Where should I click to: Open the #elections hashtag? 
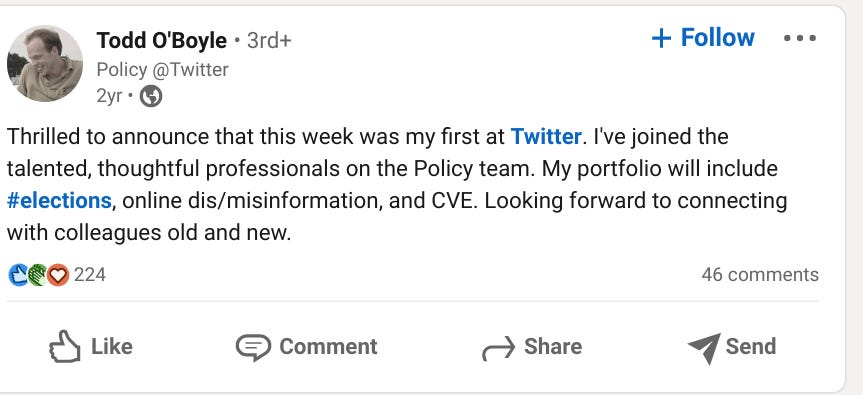(x=59, y=201)
